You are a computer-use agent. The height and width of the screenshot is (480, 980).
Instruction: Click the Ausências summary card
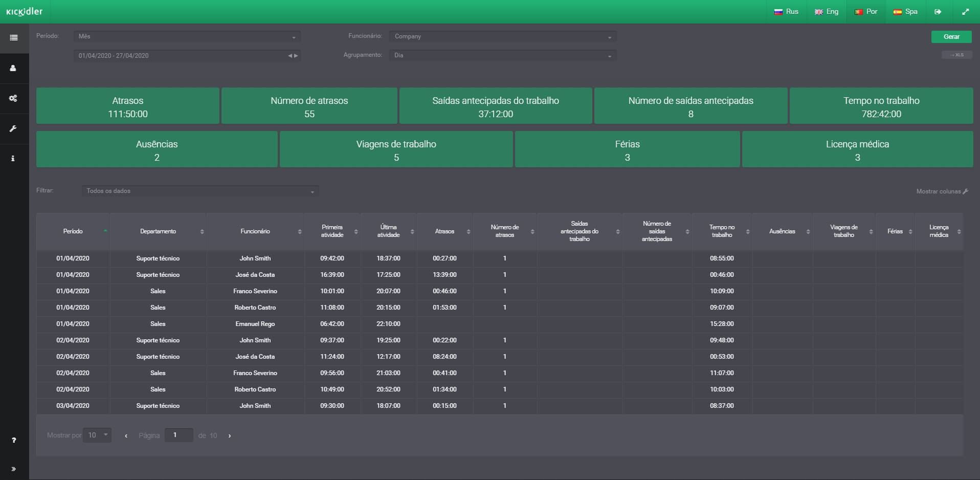click(x=157, y=149)
